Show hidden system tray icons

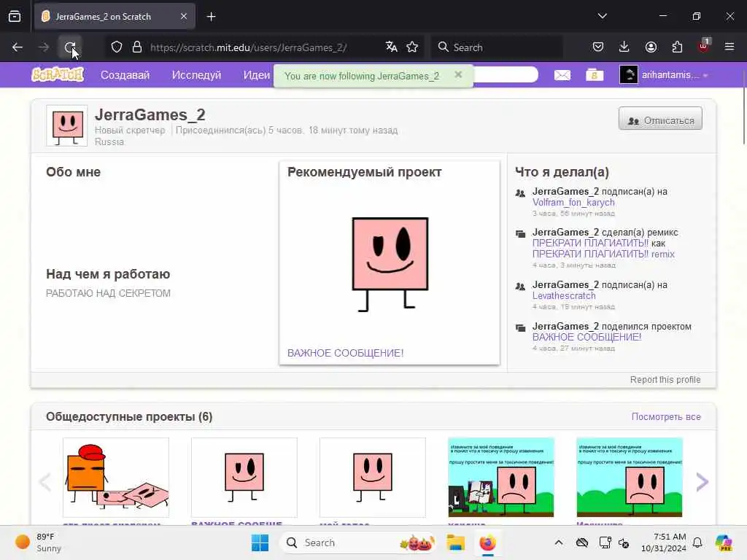coord(559,542)
